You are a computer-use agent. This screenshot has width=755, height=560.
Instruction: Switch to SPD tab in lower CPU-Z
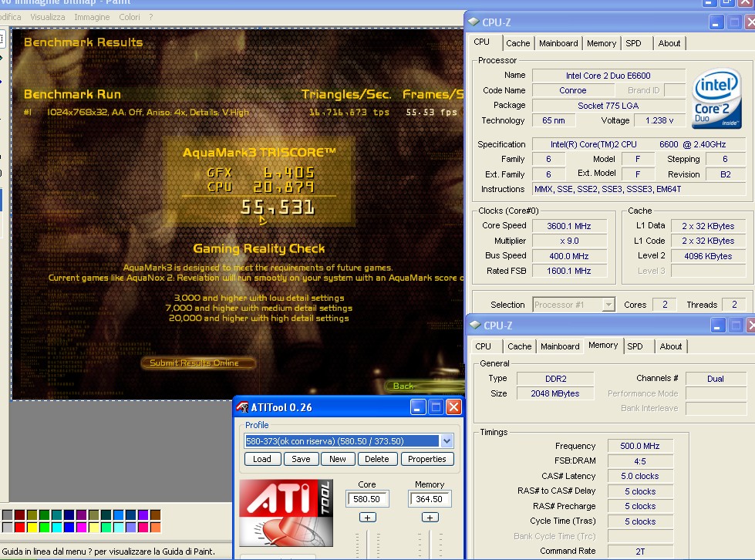tap(635, 346)
